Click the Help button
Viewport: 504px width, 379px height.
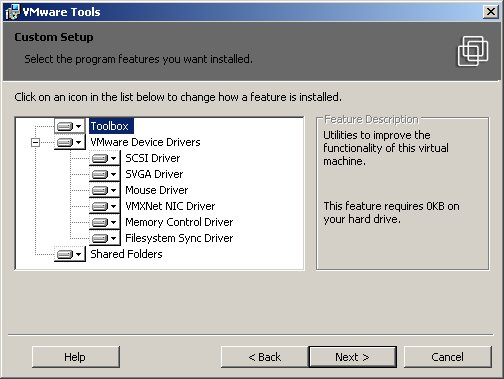tap(76, 357)
